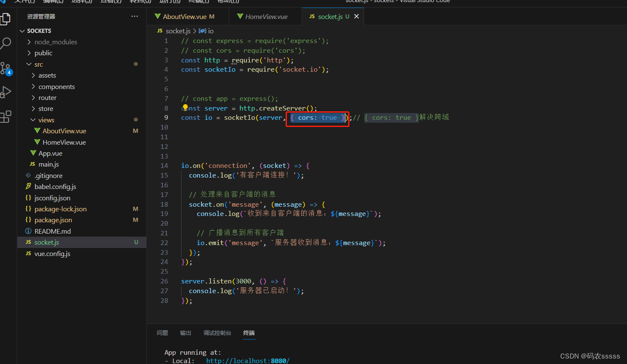This screenshot has width=627, height=364.
Task: Click line number 14 in the editor gutter
Action: [164, 165]
